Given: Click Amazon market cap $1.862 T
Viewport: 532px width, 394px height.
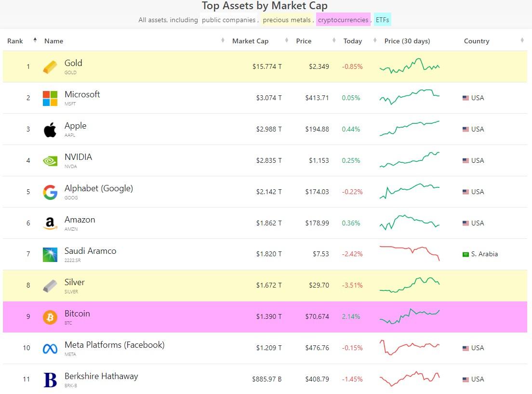Looking at the screenshot, I should click(x=269, y=223).
